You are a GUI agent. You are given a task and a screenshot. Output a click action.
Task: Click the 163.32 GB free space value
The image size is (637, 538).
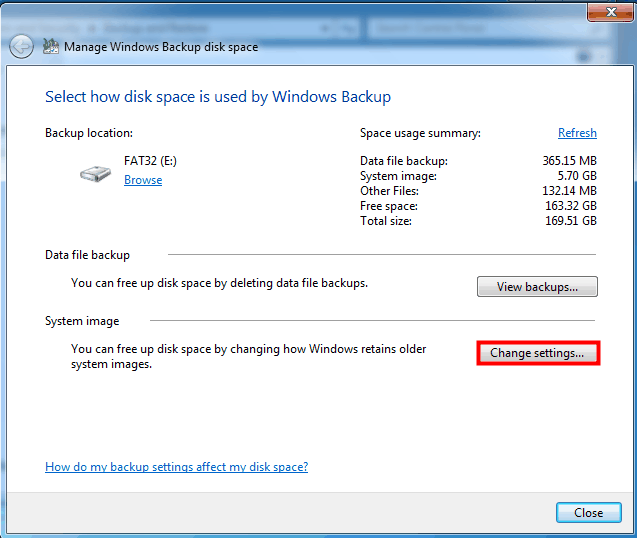tap(571, 206)
